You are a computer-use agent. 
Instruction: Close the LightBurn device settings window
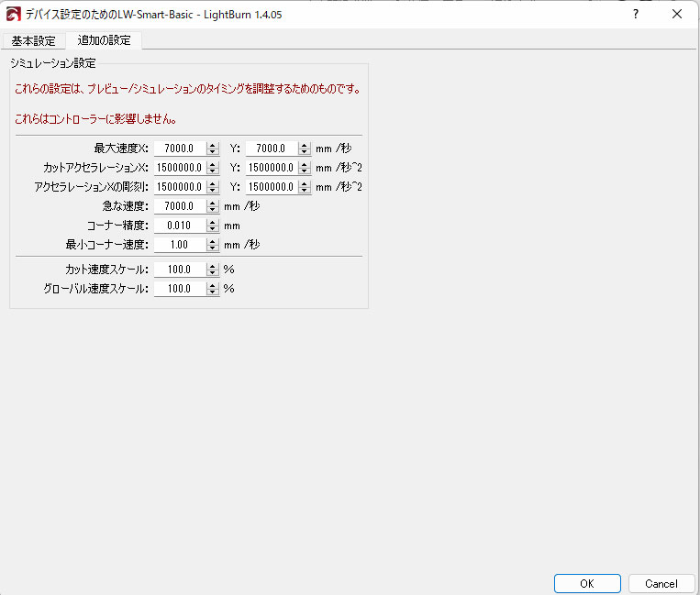pyautogui.click(x=677, y=14)
